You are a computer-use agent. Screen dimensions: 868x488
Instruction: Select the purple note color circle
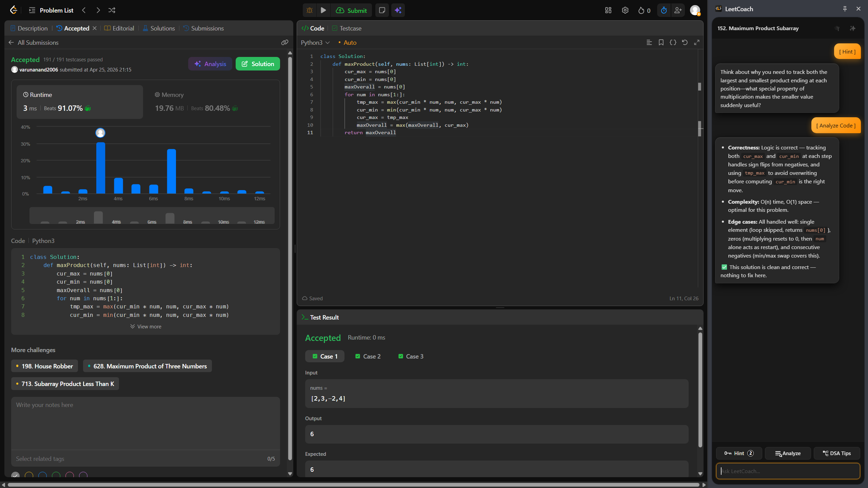tap(83, 475)
